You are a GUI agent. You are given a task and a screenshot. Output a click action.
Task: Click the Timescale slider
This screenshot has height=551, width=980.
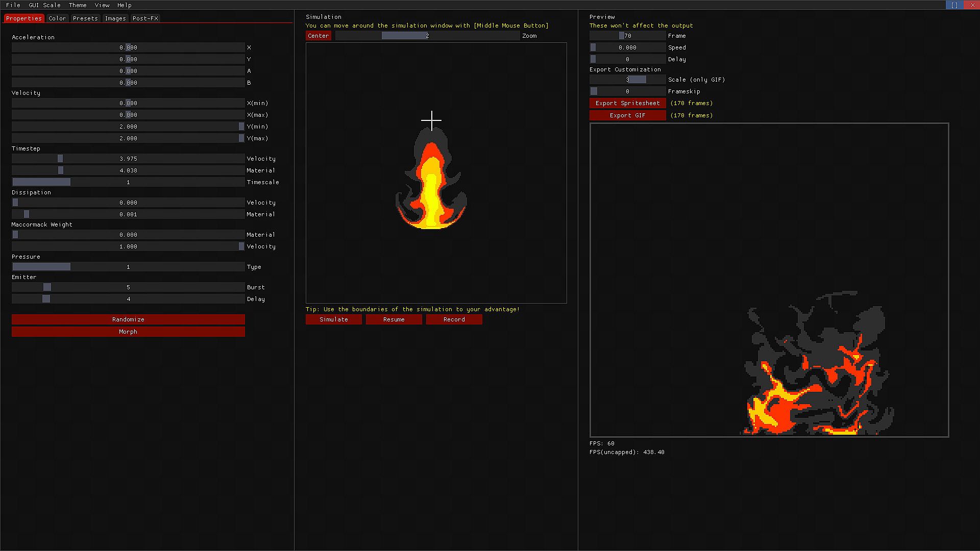click(x=128, y=182)
